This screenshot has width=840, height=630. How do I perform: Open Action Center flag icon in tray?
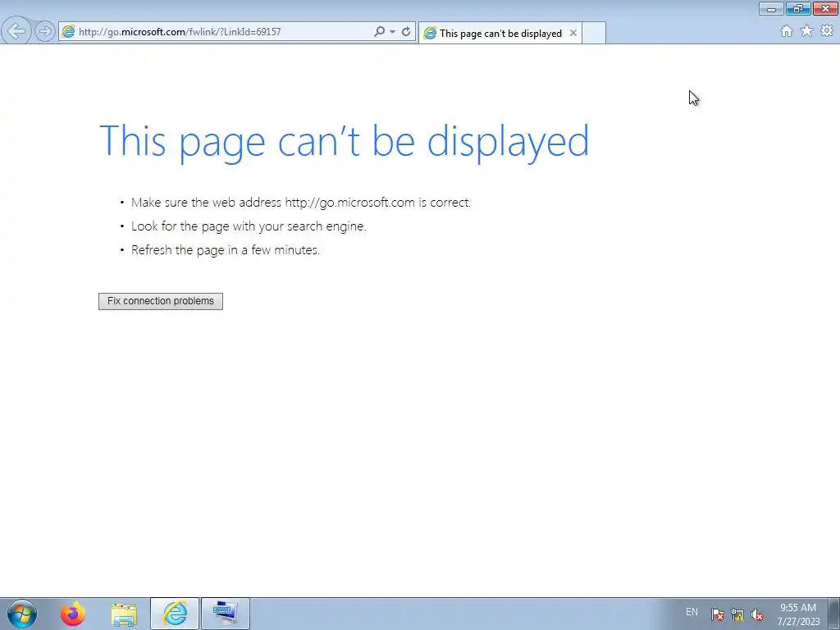[718, 614]
